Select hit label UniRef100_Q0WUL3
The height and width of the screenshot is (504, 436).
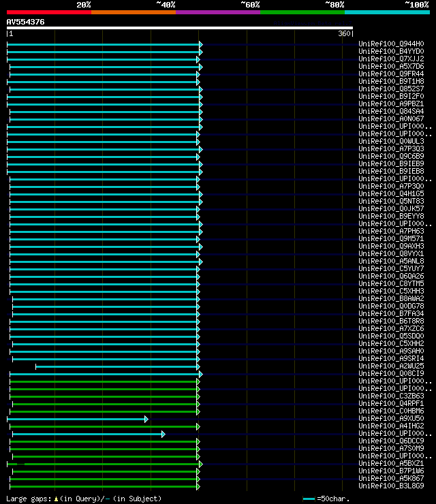(391, 141)
